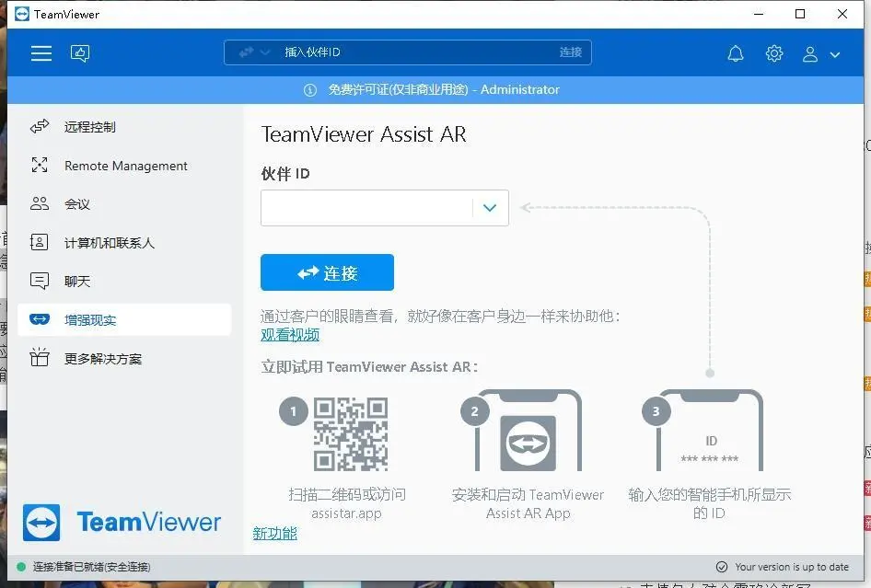
Task: Click the 伙伴 ID input field
Action: tap(368, 208)
